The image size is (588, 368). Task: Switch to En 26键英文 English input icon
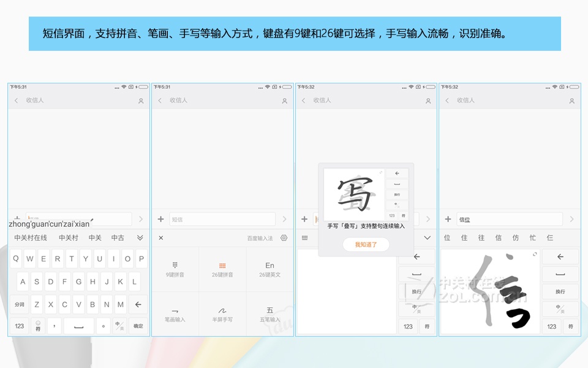click(269, 267)
